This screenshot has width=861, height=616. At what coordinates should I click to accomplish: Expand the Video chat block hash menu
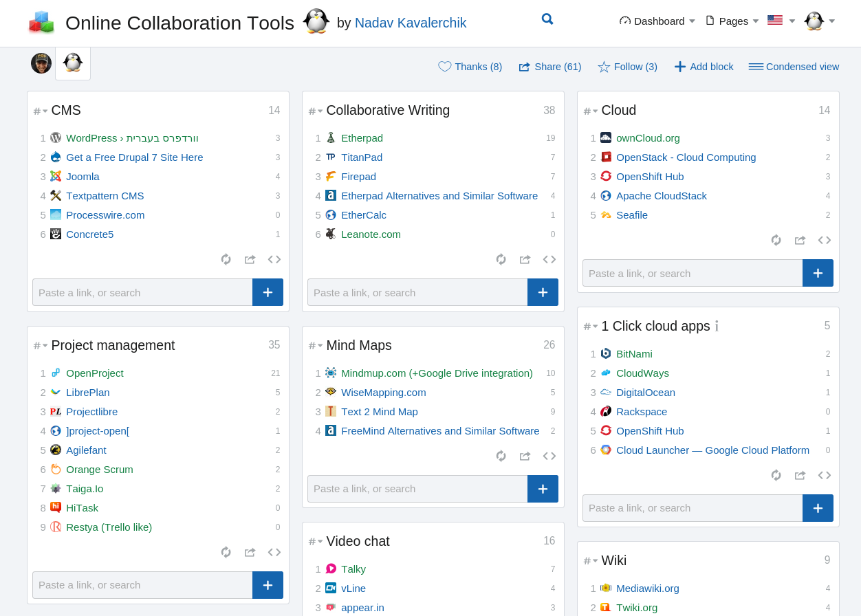316,542
